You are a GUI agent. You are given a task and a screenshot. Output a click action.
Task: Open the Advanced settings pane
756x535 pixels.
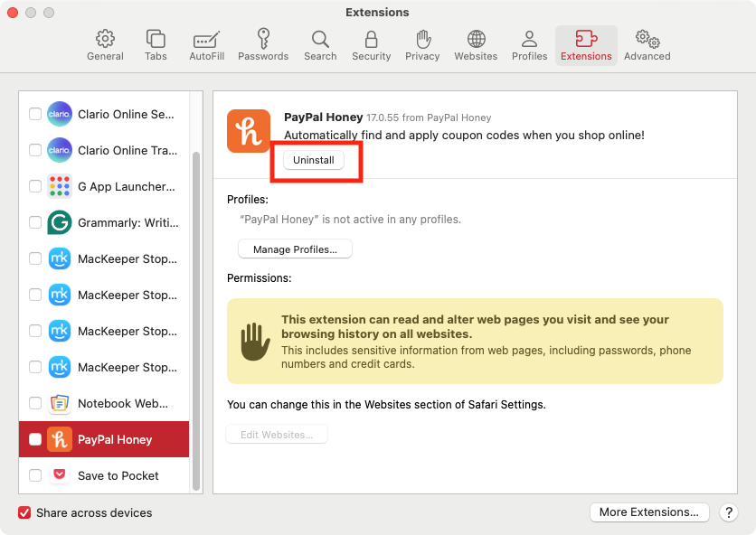pos(647,43)
